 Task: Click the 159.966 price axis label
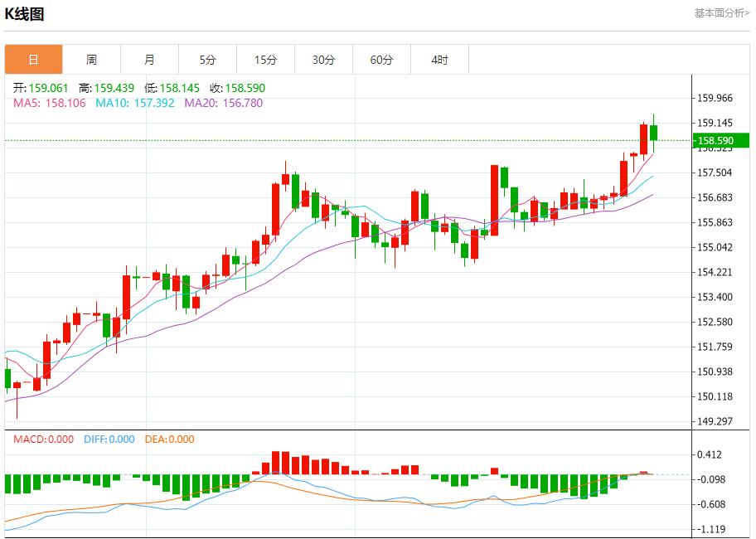click(715, 98)
